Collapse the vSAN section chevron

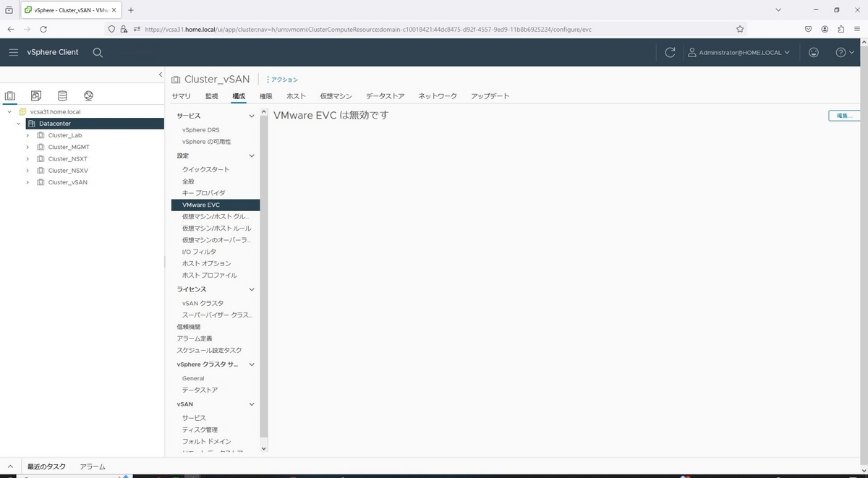tap(252, 404)
